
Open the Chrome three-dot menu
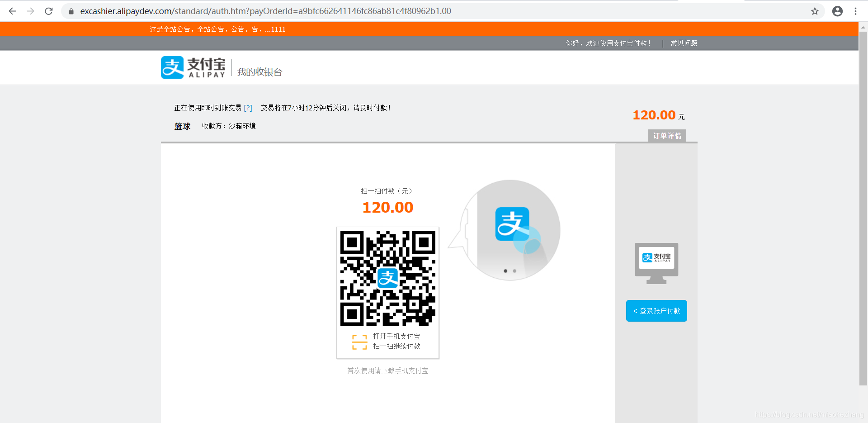point(855,11)
